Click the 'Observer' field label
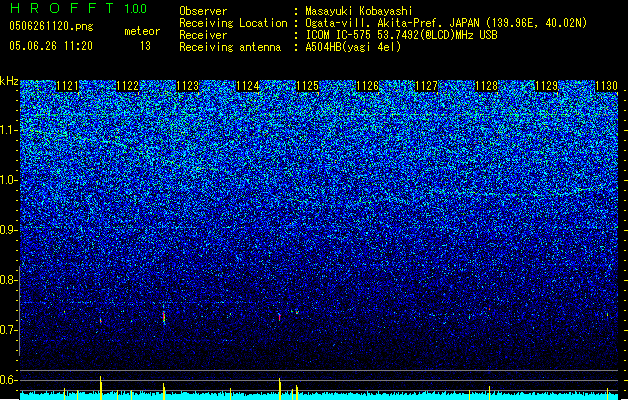The width and height of the screenshot is (629, 400). tap(203, 11)
